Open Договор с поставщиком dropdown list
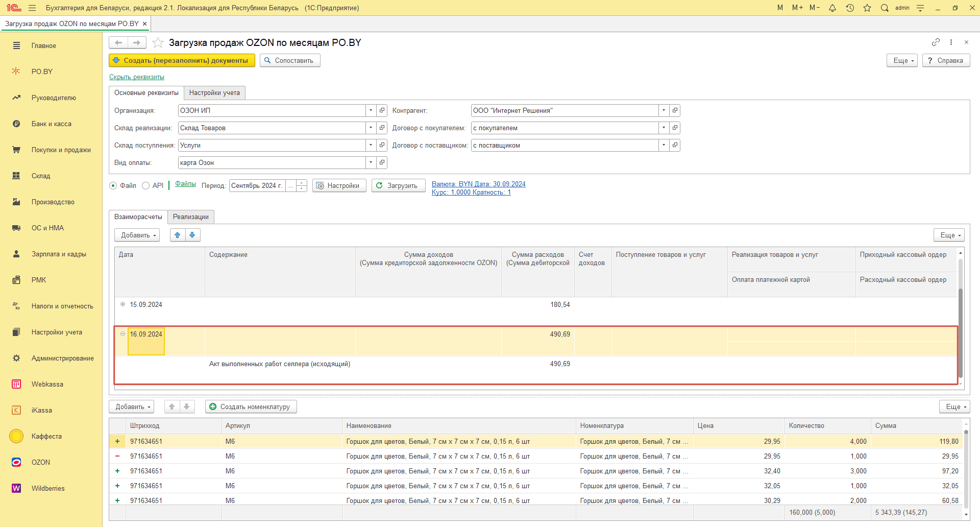 (x=664, y=145)
